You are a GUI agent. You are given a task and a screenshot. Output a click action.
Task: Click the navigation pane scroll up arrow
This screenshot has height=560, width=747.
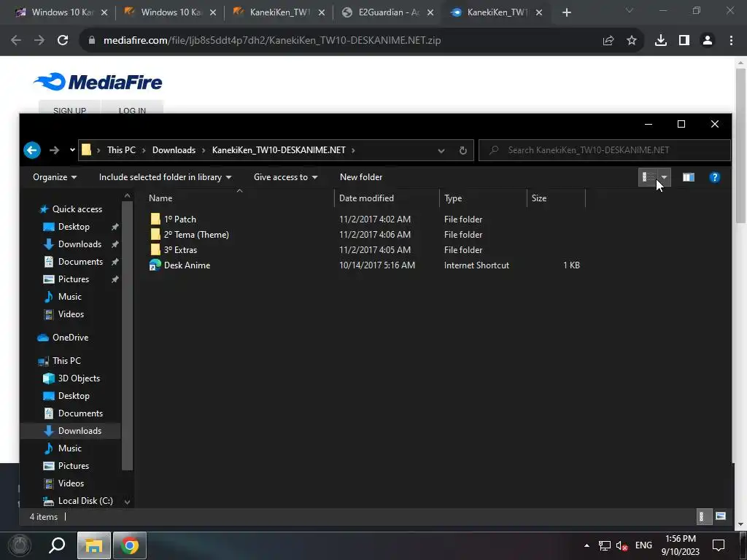(127, 195)
